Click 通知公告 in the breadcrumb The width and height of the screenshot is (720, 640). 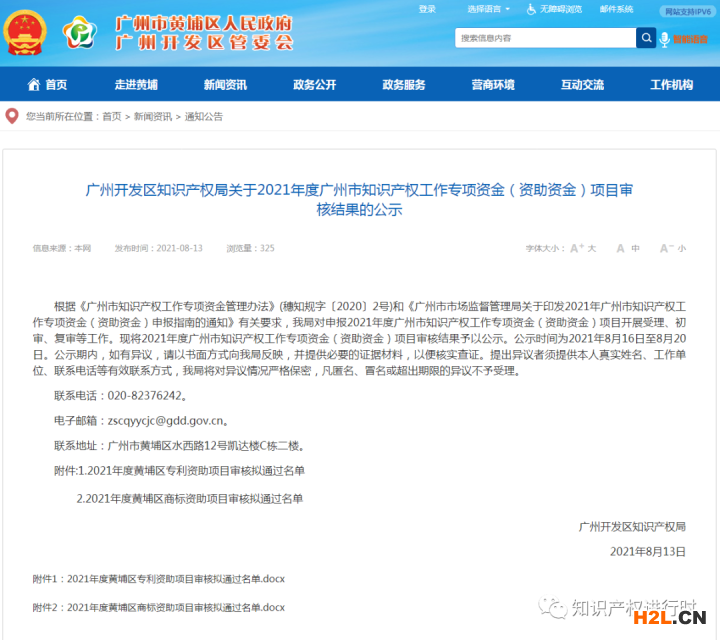click(204, 116)
